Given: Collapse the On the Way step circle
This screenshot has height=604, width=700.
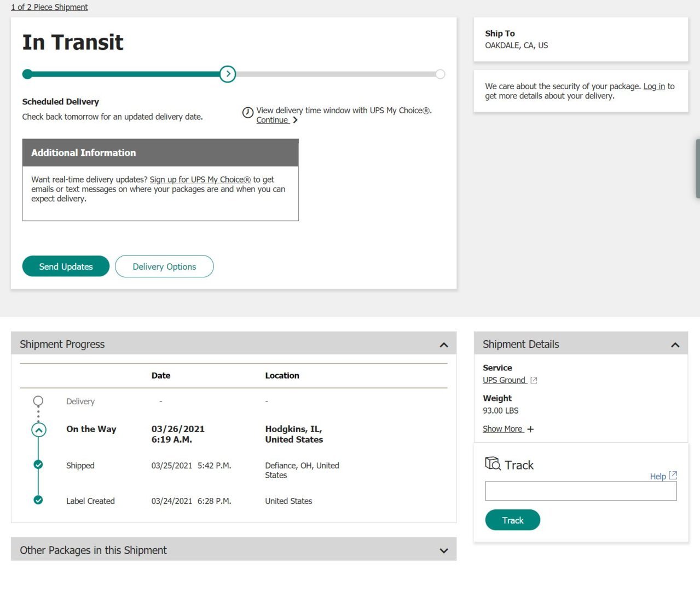Looking at the screenshot, I should [38, 430].
